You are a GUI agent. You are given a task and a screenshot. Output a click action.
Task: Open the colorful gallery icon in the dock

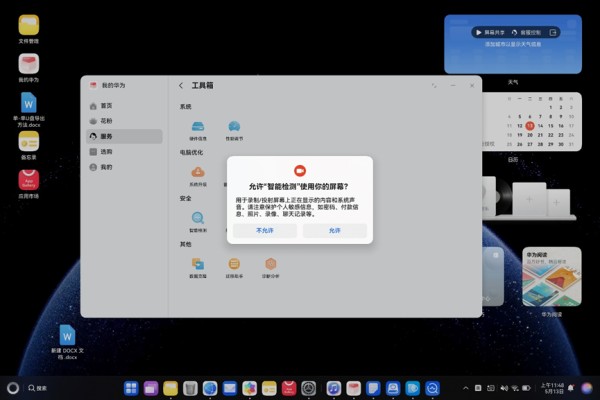[x=249, y=388]
